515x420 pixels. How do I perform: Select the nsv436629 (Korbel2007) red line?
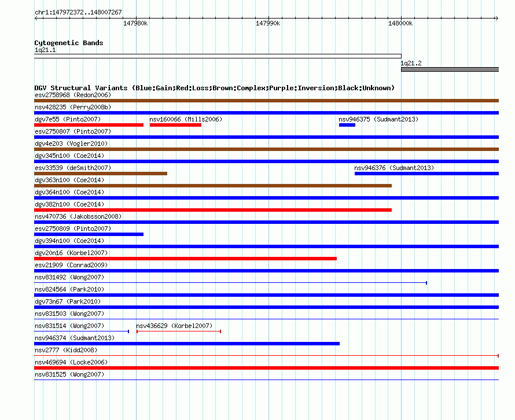coord(179,331)
